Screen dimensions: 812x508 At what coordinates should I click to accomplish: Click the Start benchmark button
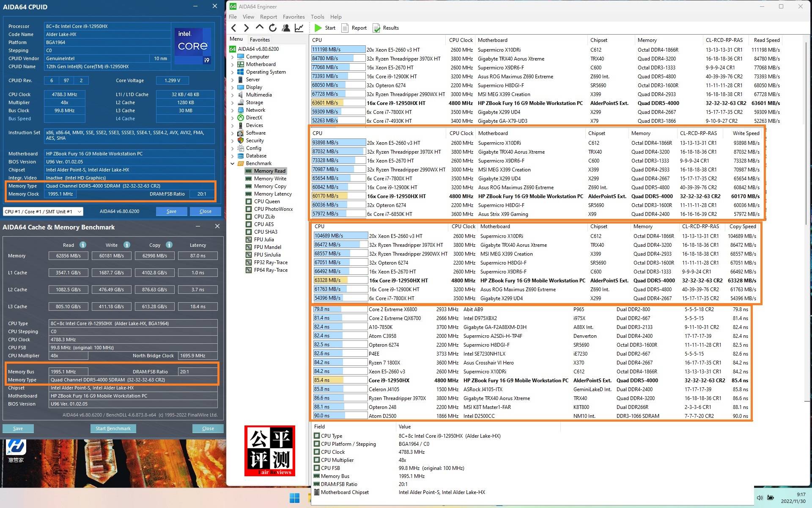pyautogui.click(x=325, y=28)
